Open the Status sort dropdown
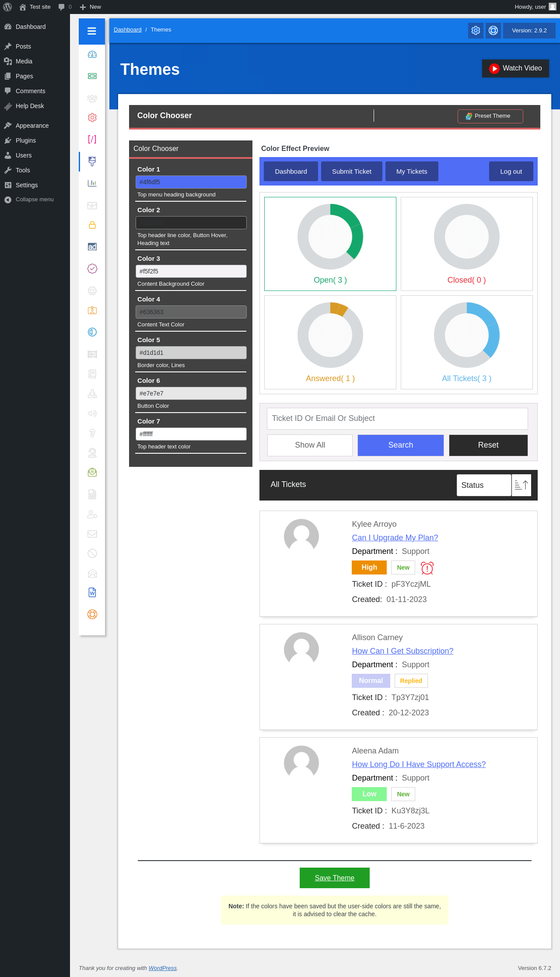The image size is (560, 977). click(x=484, y=485)
